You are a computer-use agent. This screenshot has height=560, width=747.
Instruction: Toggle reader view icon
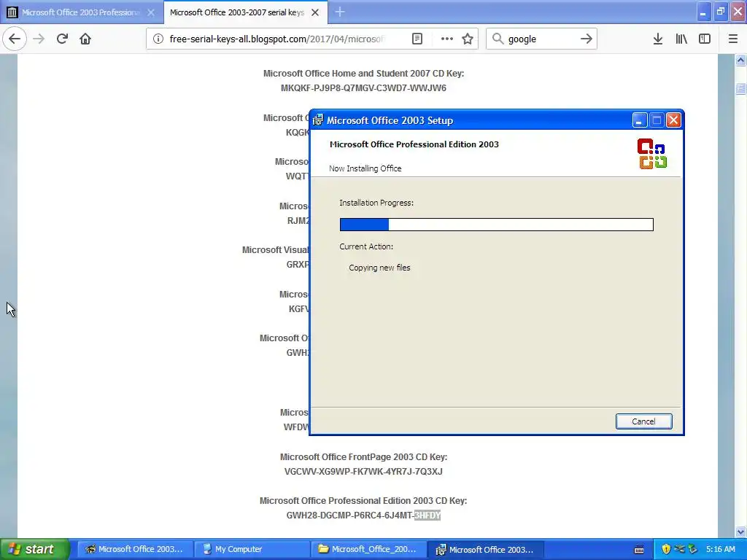pyautogui.click(x=417, y=39)
